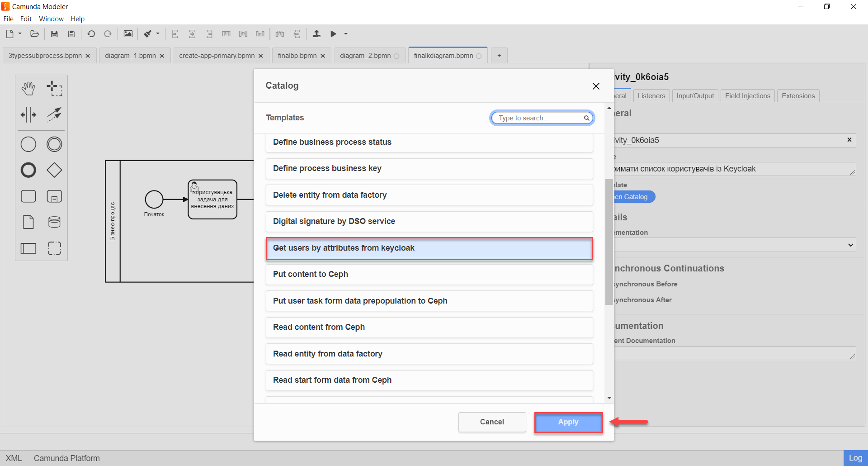Screen dimensions: 868x466
Task: Create a Data Object Reference from palette
Action: (28, 222)
